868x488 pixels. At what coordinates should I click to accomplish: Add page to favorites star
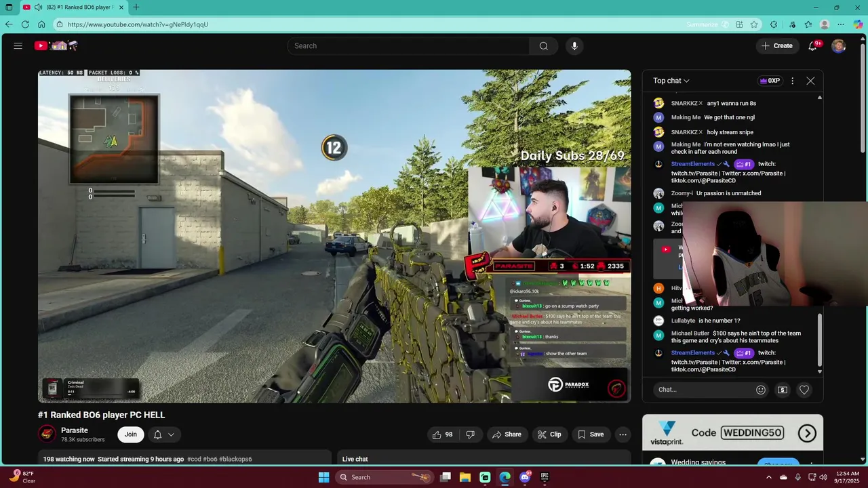[754, 24]
